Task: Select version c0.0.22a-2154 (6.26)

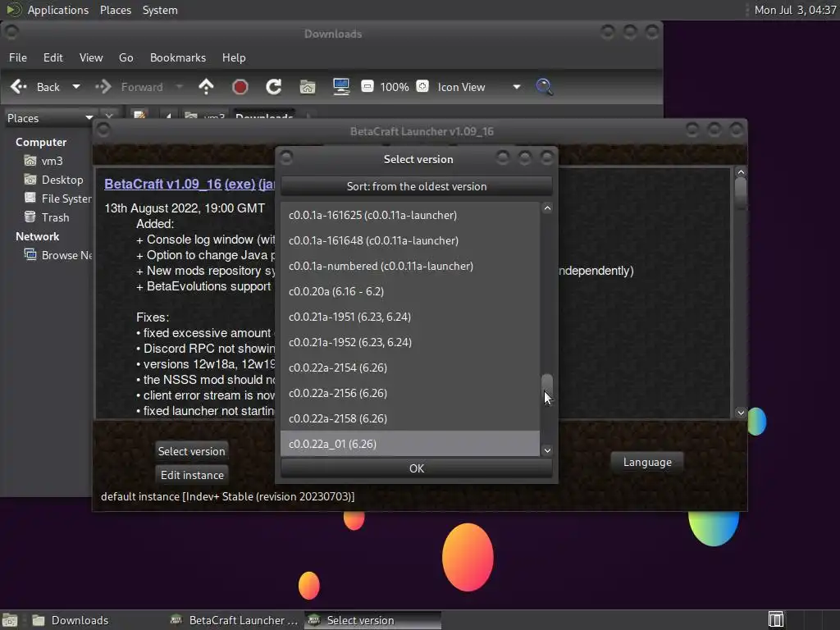Action: pos(410,367)
